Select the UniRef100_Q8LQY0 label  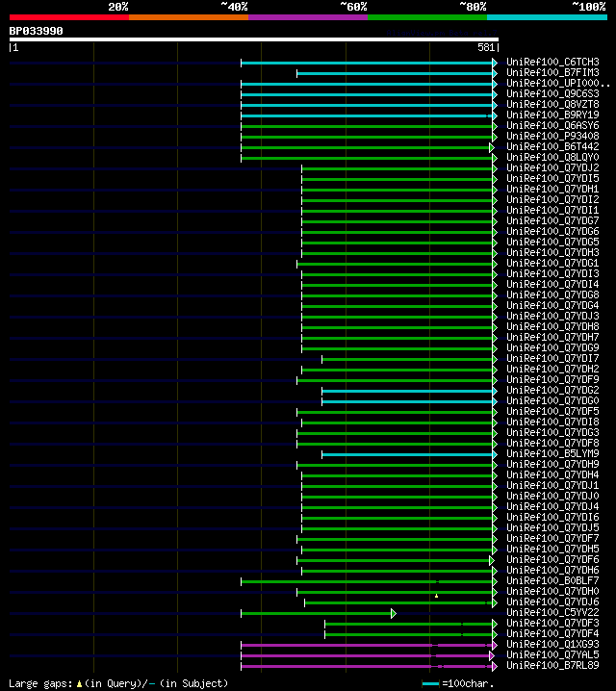click(x=552, y=157)
